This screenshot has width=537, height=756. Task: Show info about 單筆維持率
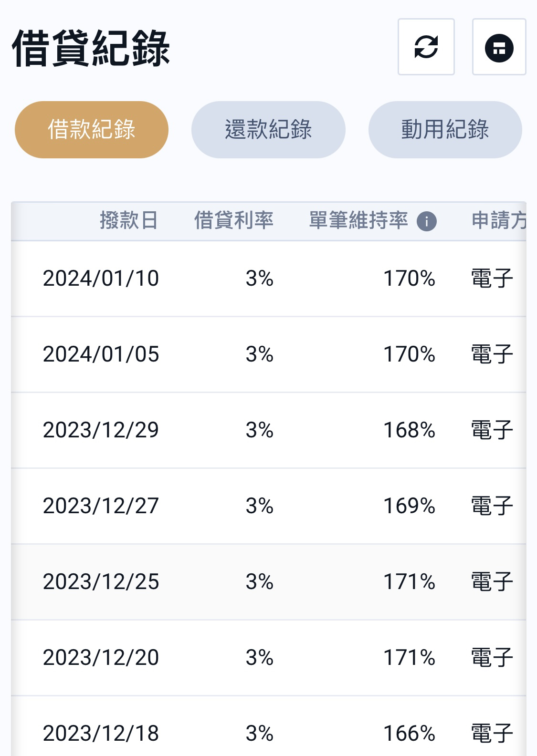(426, 221)
